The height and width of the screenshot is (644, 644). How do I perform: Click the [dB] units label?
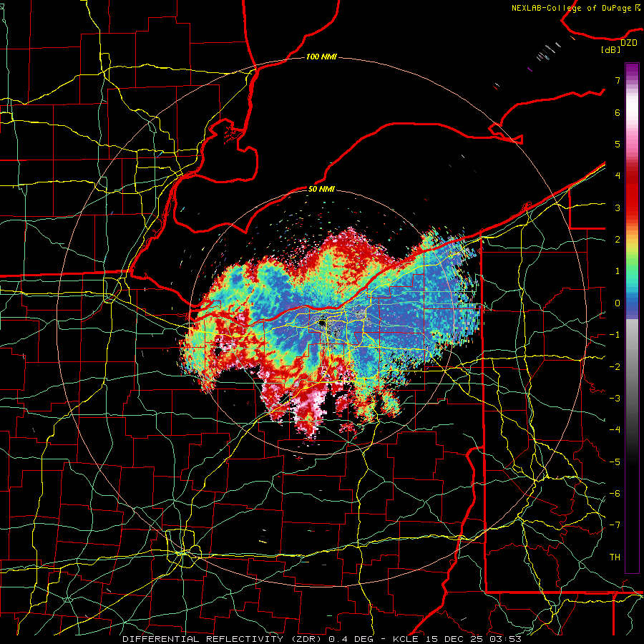tap(611, 50)
